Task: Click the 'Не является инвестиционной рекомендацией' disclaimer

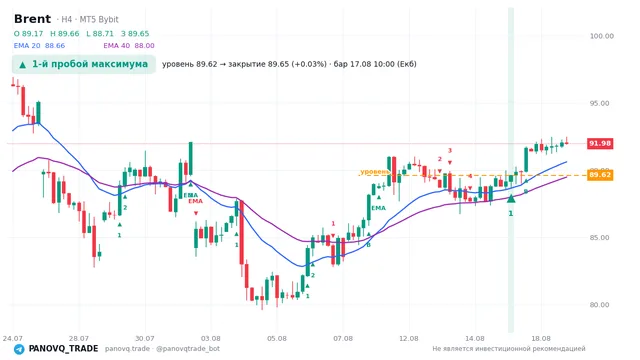Action: pyautogui.click(x=509, y=349)
